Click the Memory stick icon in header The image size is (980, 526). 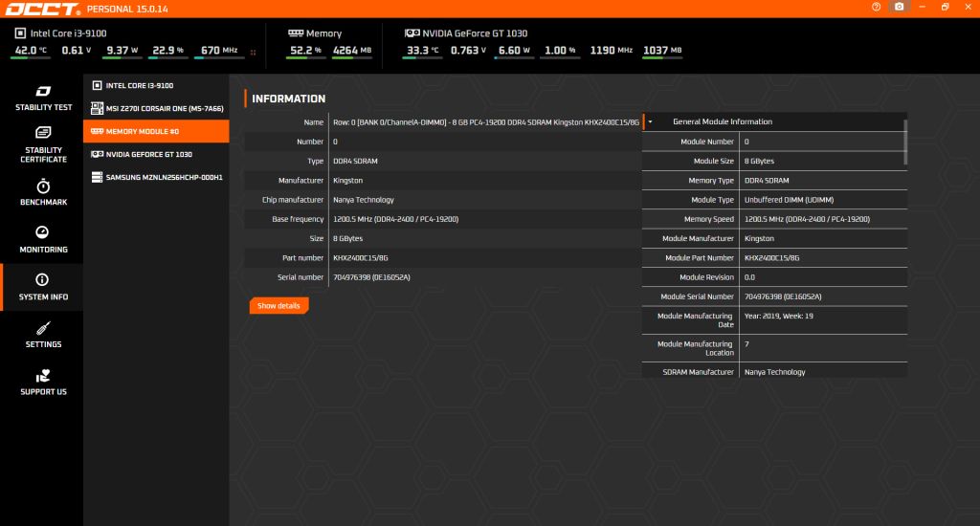click(296, 33)
